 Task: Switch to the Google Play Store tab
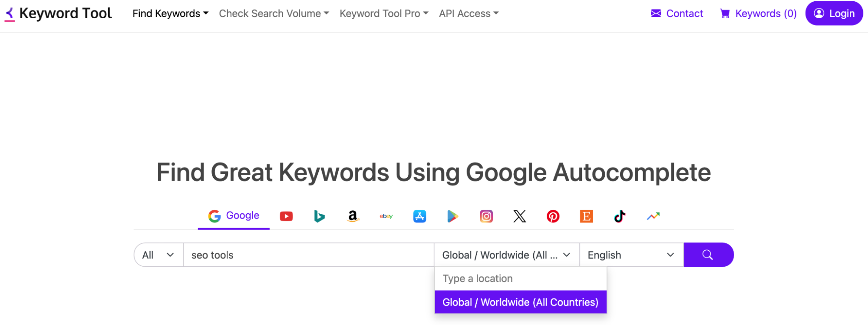coord(453,216)
